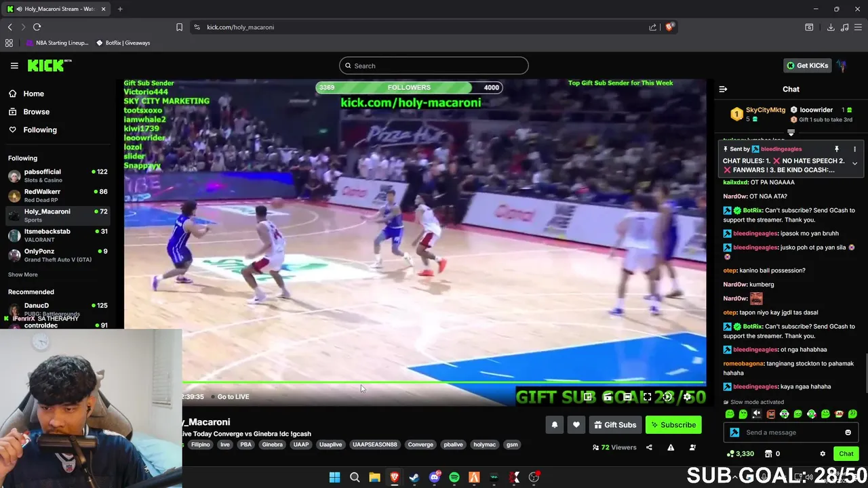The width and height of the screenshot is (868, 488).
Task: Open chat settings gear
Action: 823,453
